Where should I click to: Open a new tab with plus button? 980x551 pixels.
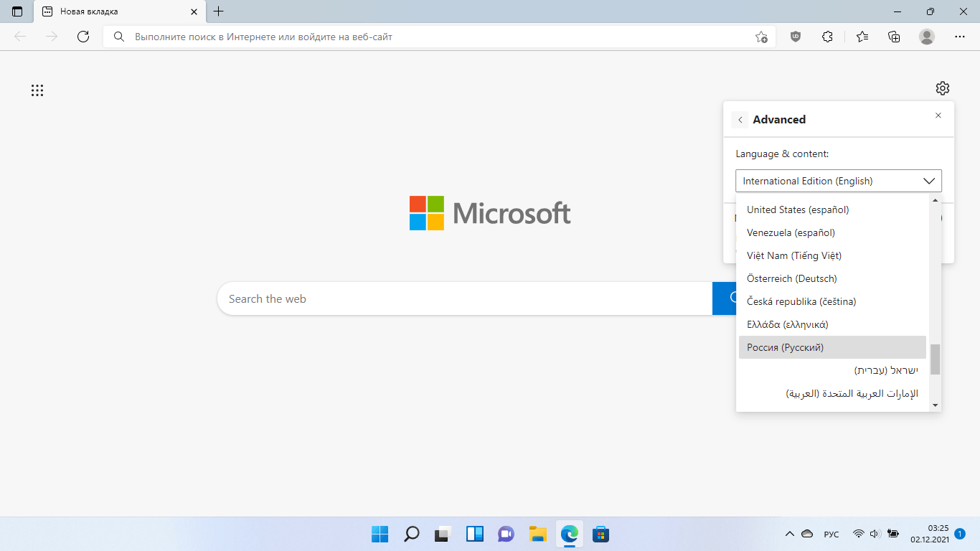(x=219, y=11)
